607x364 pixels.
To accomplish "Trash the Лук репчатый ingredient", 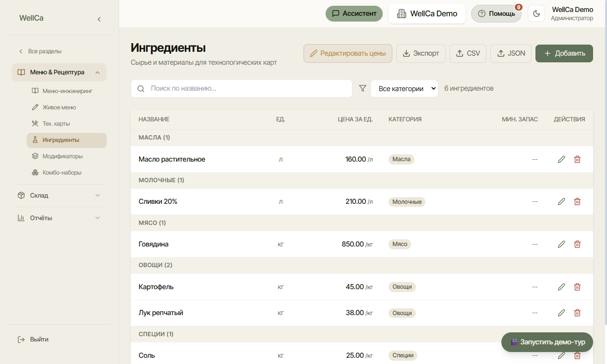I will pos(577,313).
